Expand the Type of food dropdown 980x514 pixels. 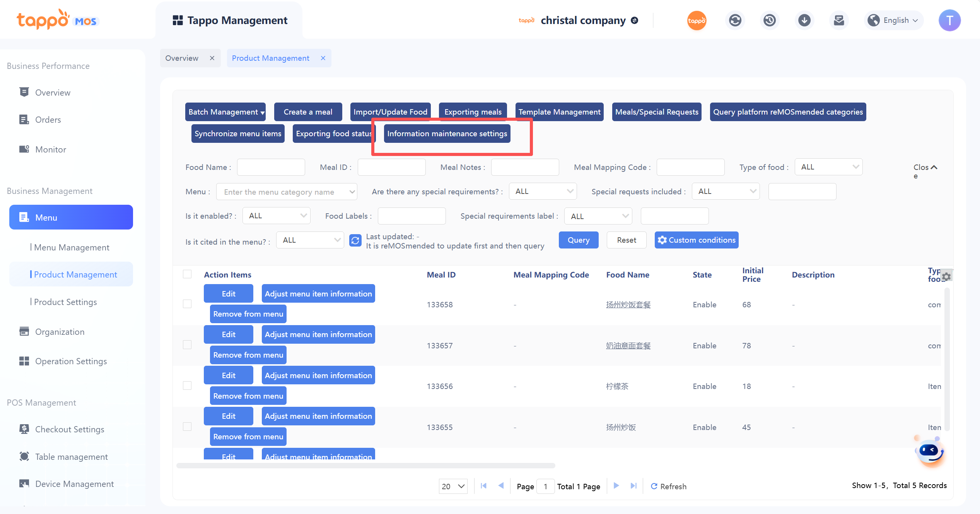(828, 167)
